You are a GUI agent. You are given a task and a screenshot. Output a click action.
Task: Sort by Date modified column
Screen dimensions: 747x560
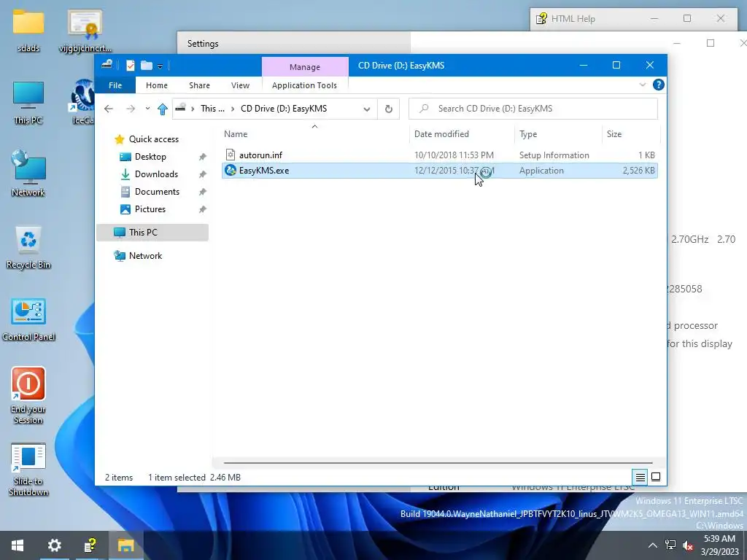pos(462,134)
